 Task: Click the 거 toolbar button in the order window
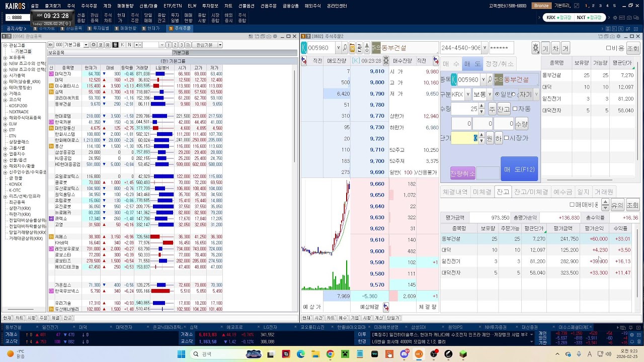pos(565,48)
